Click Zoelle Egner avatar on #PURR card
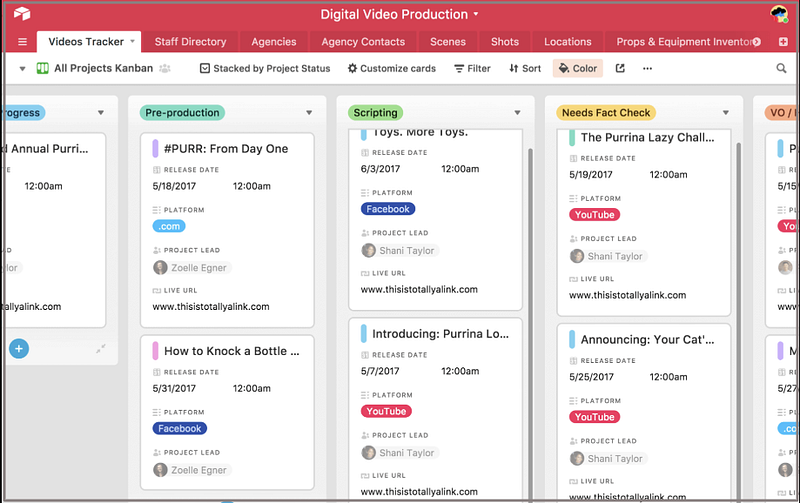Image resolution: width=800 pixels, height=503 pixels. 160,267
